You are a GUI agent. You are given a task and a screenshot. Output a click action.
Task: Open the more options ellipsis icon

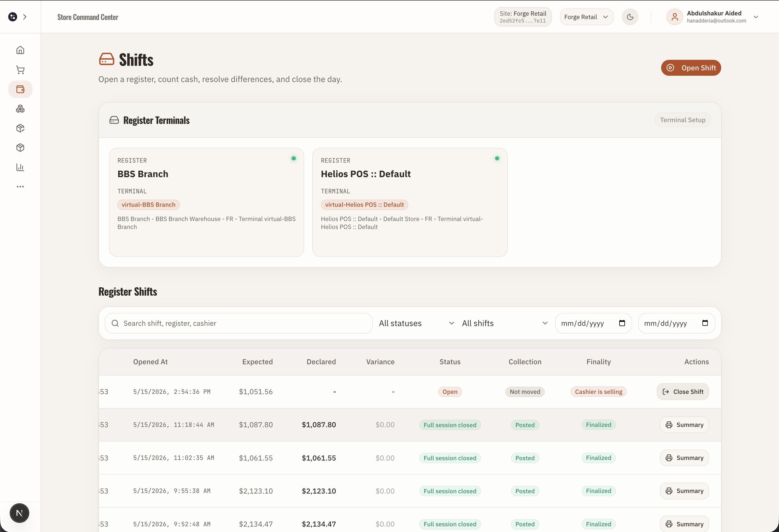20,186
